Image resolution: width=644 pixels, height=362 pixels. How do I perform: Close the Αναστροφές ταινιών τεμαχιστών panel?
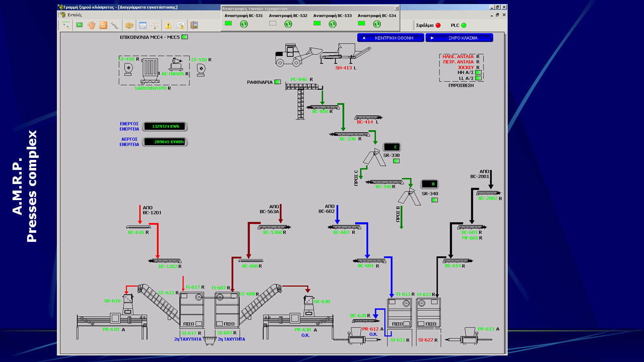pyautogui.click(x=396, y=8)
